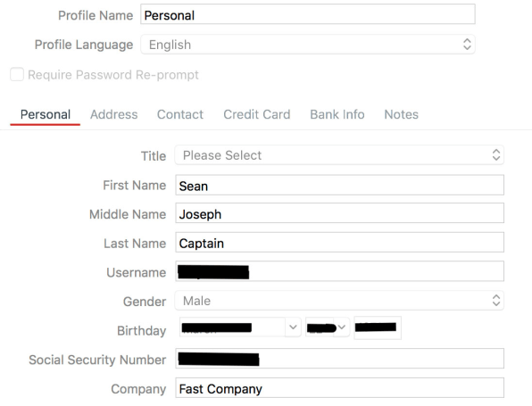The height and width of the screenshot is (406, 532).
Task: Select the Notes tab
Action: click(401, 114)
